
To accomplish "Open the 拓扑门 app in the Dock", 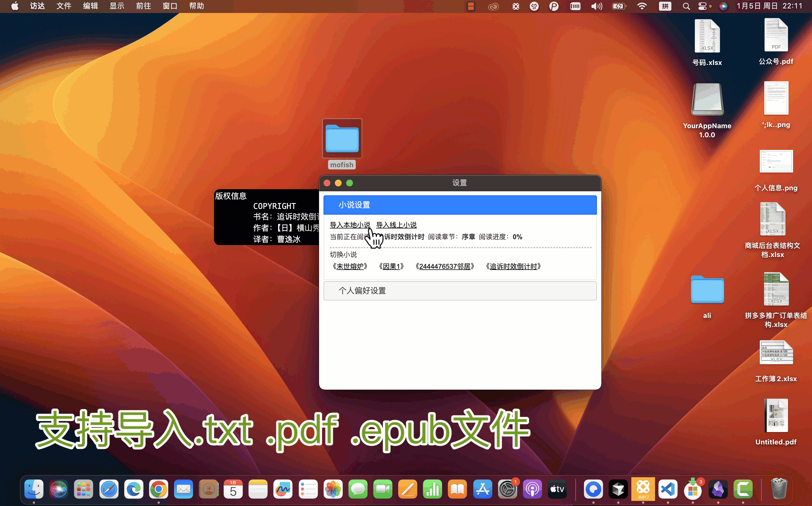I will (x=643, y=489).
